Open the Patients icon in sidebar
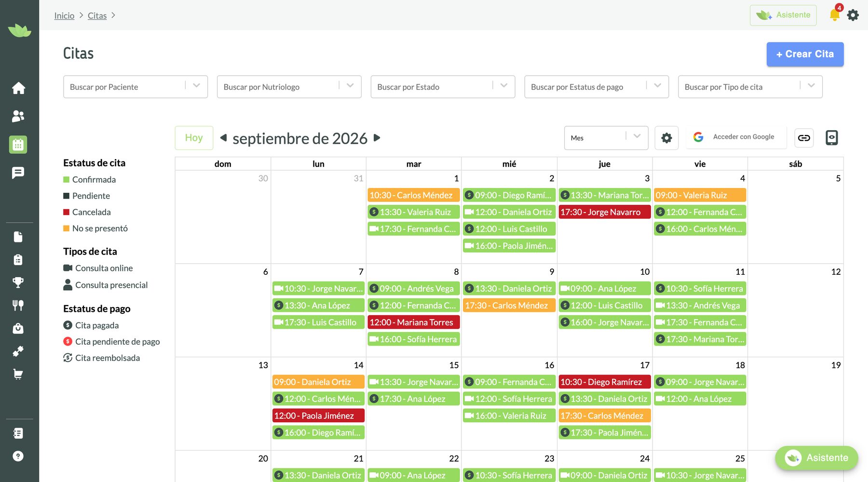This screenshot has width=868, height=482. point(18,116)
